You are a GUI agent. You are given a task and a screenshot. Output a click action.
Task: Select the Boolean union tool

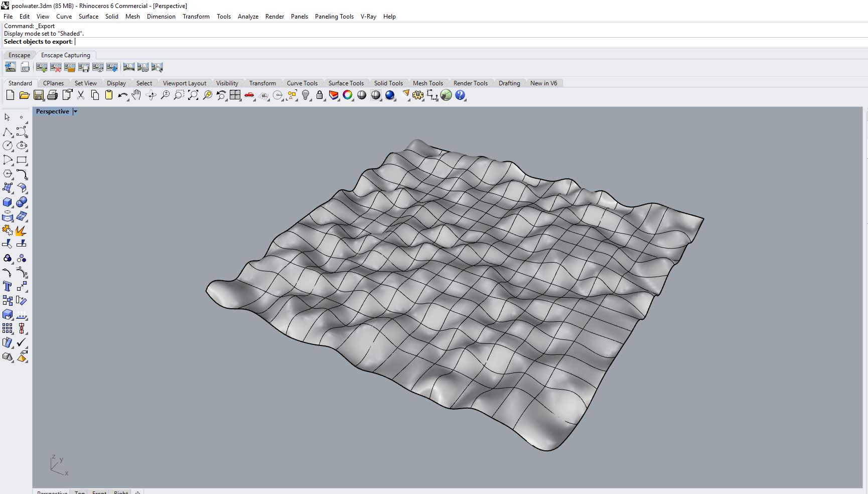[22, 202]
